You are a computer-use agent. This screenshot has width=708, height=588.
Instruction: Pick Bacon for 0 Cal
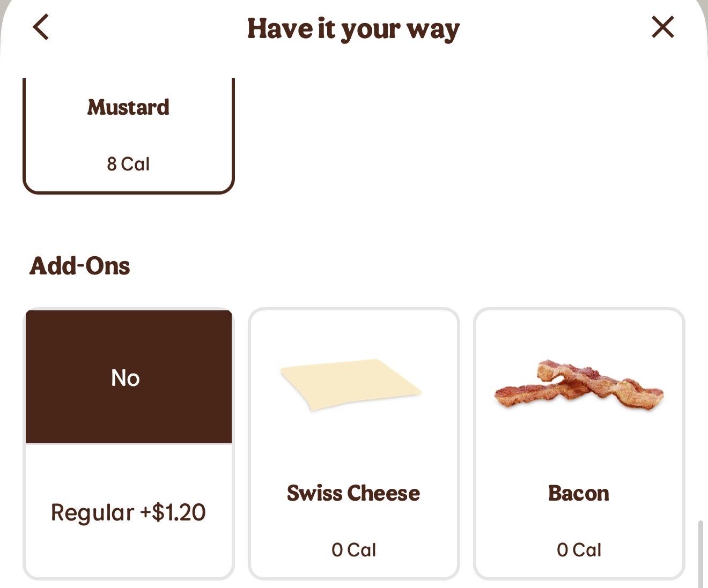(x=578, y=549)
